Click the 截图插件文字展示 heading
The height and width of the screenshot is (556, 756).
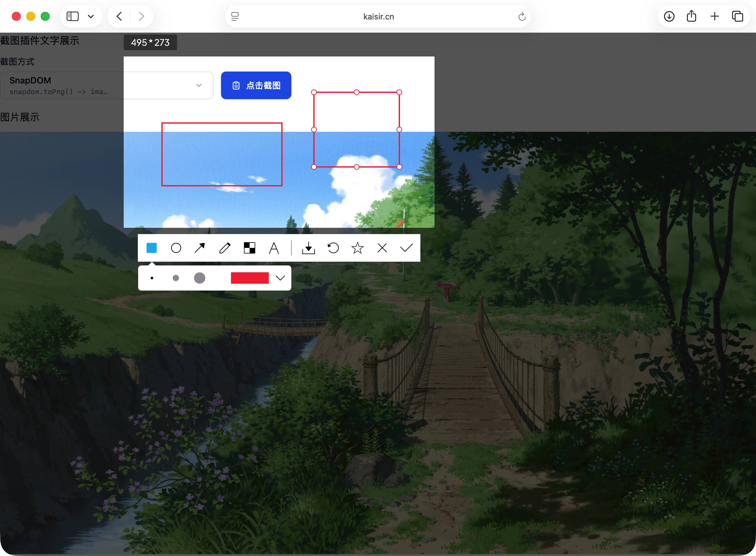pyautogui.click(x=40, y=41)
